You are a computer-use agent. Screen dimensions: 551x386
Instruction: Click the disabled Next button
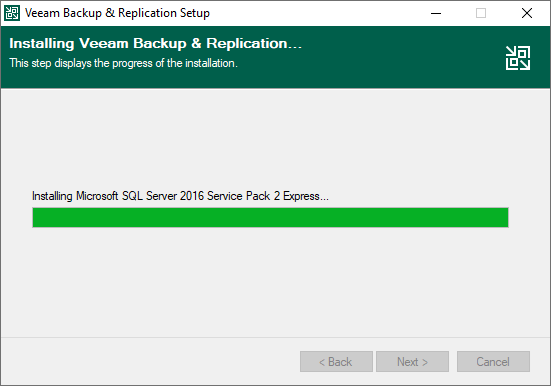[x=413, y=361]
